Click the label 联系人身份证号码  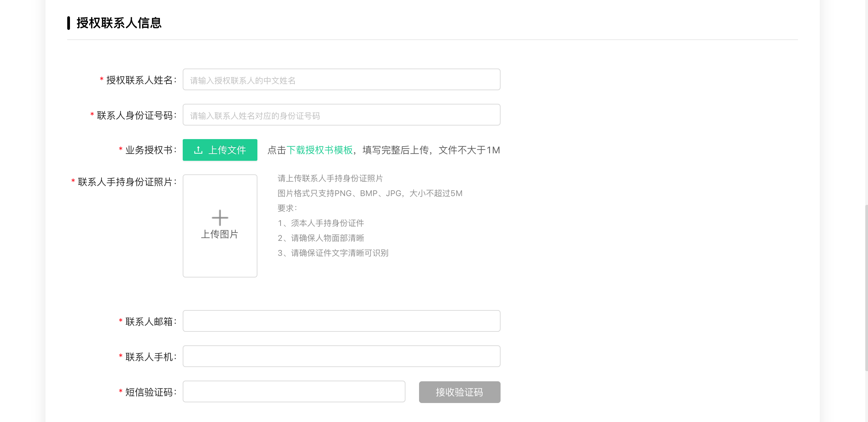point(135,116)
